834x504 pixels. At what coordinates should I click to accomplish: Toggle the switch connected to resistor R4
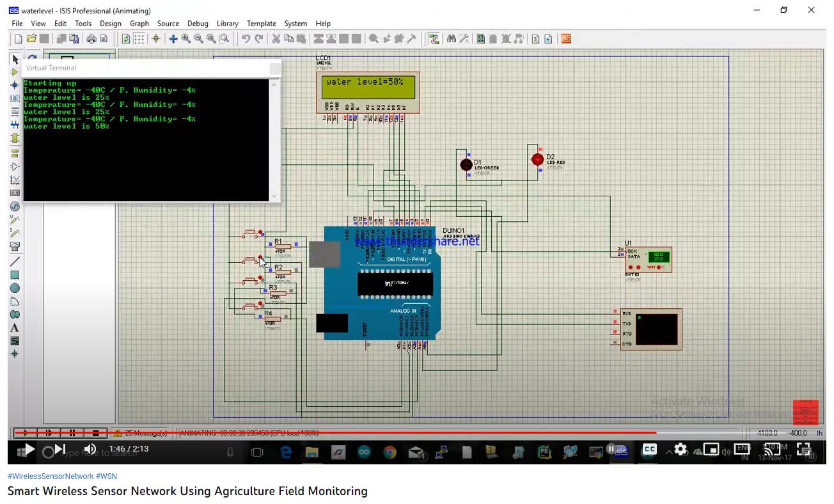click(x=251, y=307)
